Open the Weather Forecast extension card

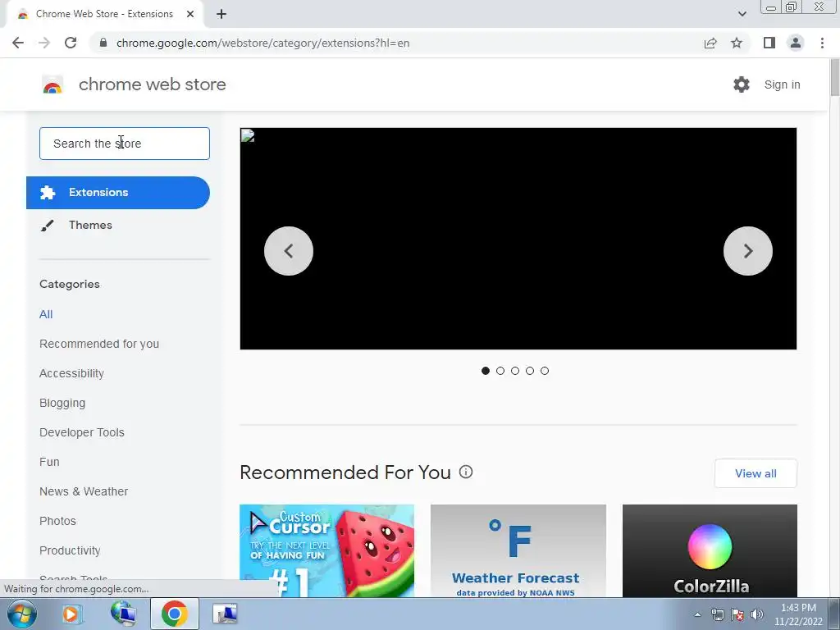(x=518, y=550)
